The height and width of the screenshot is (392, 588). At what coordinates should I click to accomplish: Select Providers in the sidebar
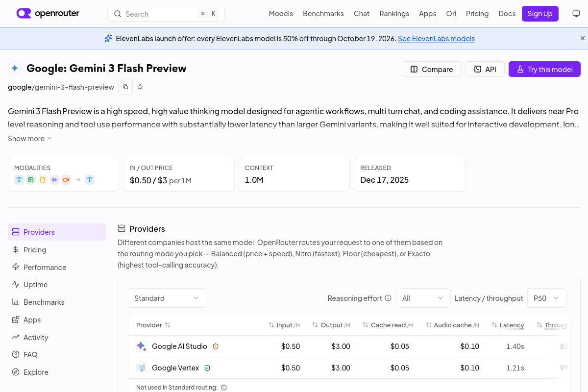pyautogui.click(x=57, y=232)
